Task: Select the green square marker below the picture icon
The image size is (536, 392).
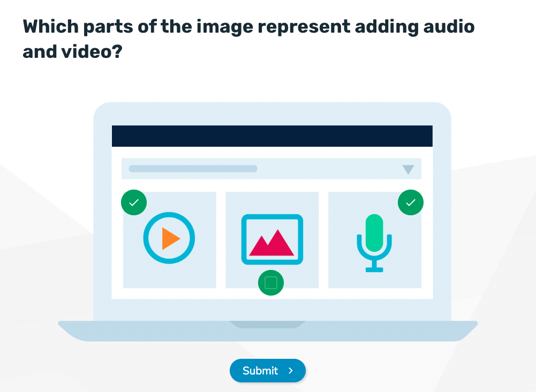Action: tap(271, 283)
